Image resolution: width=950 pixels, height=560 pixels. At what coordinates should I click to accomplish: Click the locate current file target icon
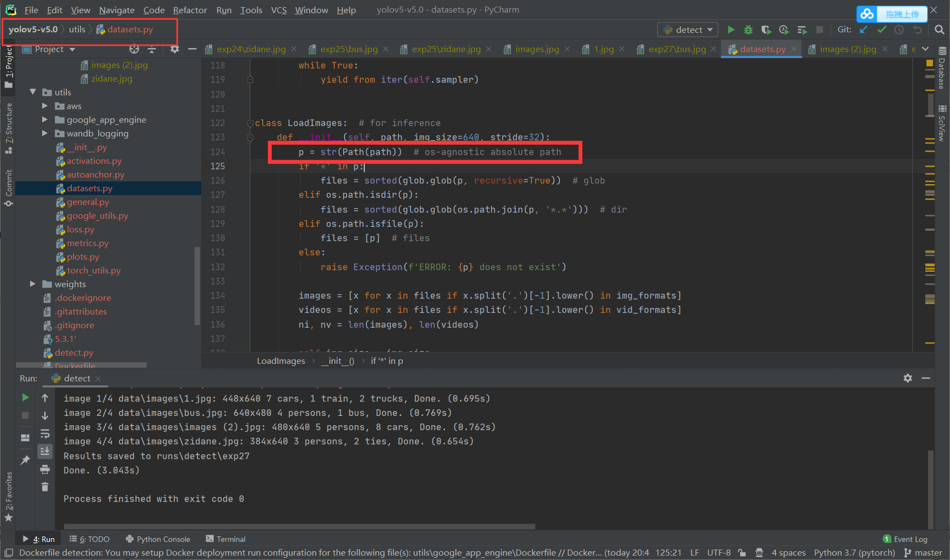point(134,49)
